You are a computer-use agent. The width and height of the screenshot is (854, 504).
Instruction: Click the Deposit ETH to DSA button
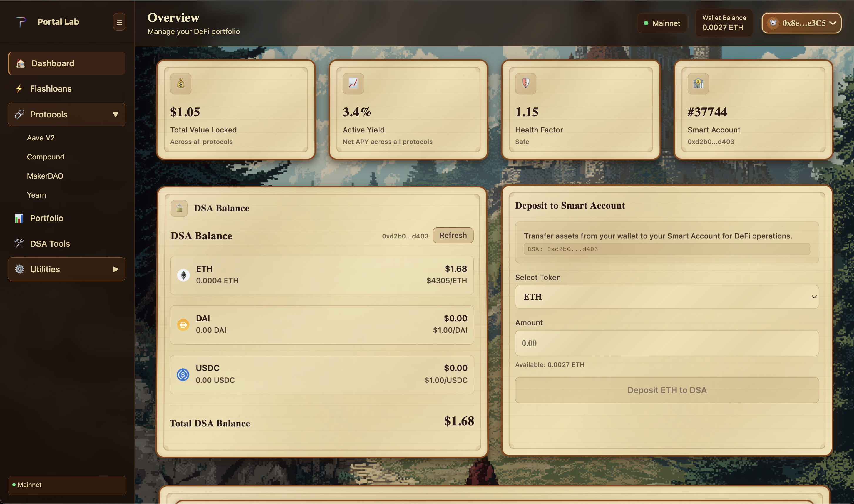point(667,390)
